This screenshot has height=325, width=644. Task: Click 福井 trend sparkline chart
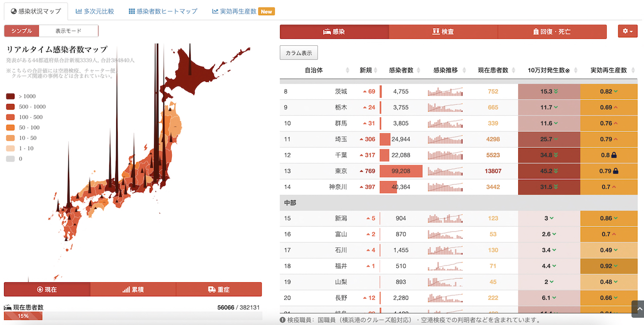445,266
